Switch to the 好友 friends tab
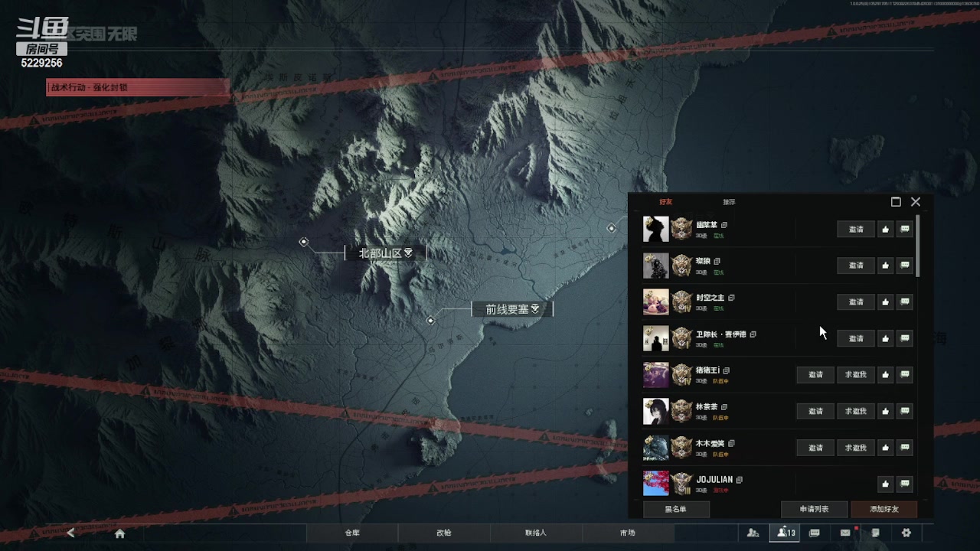 [x=666, y=202]
